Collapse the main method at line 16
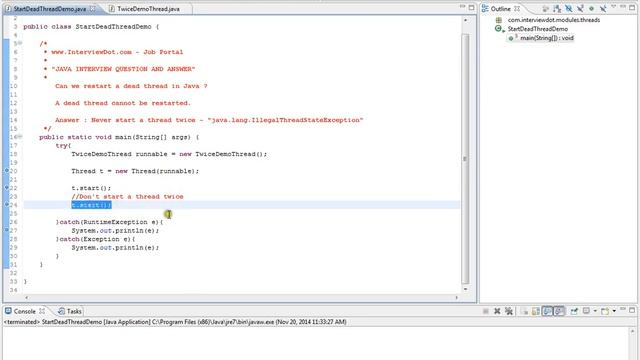This screenshot has height=360, width=640. [x=20, y=137]
